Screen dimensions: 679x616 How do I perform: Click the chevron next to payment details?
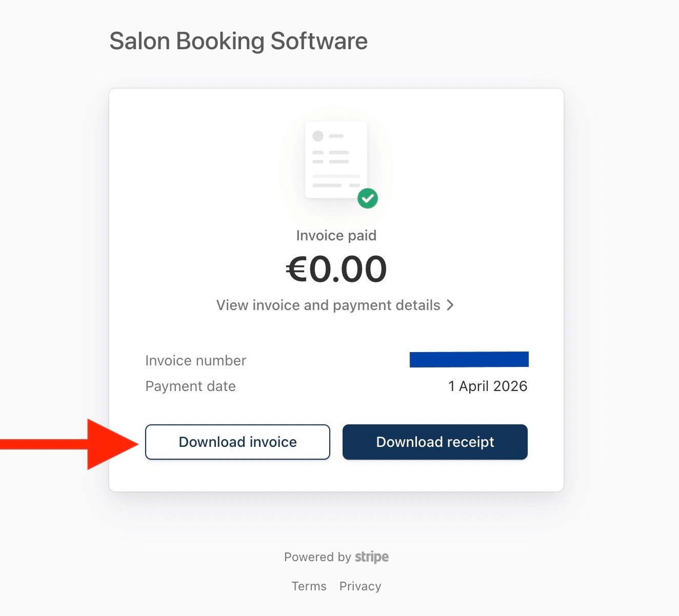pos(451,305)
